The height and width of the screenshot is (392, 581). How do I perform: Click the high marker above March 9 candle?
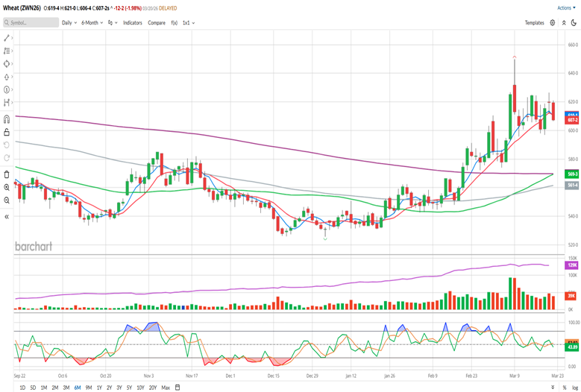click(x=515, y=57)
